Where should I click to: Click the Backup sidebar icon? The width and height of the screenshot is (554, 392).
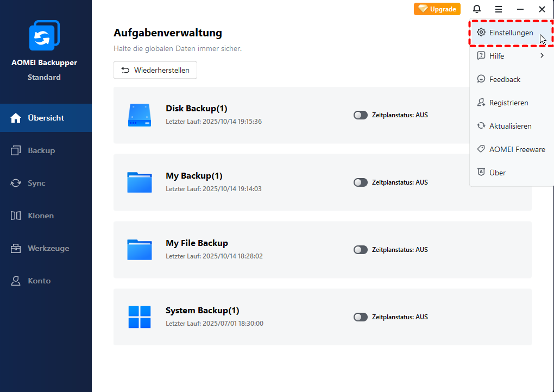[x=16, y=150]
